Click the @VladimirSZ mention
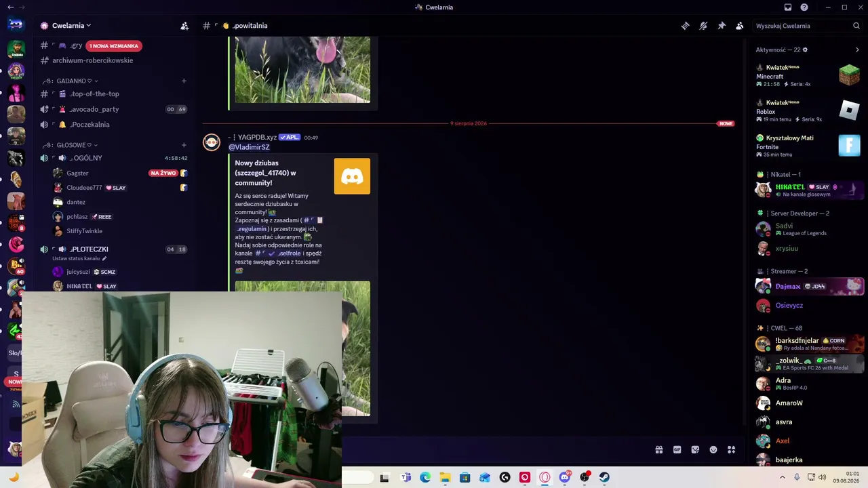 (x=249, y=147)
